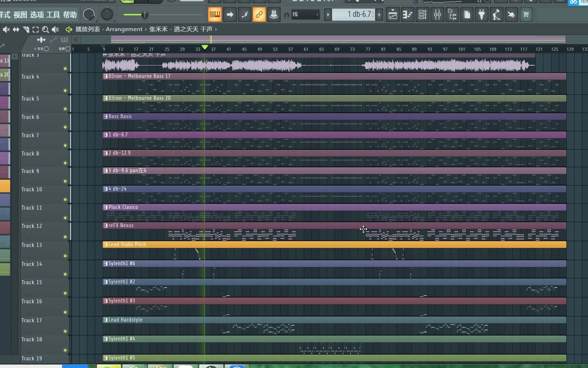Select the zoom magnifier tool

click(x=45, y=29)
